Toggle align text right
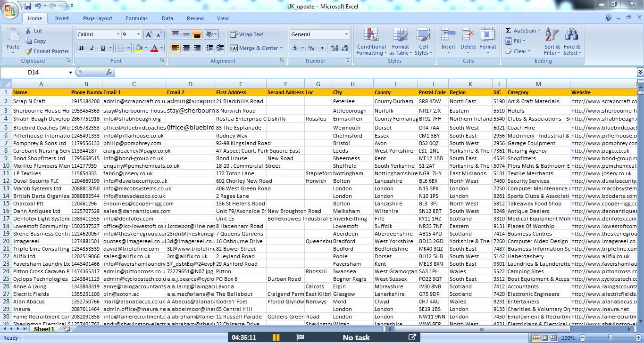 click(x=197, y=48)
